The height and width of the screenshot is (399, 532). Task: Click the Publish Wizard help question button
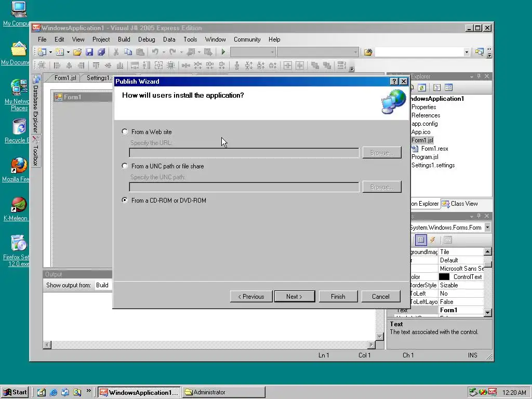[394, 82]
